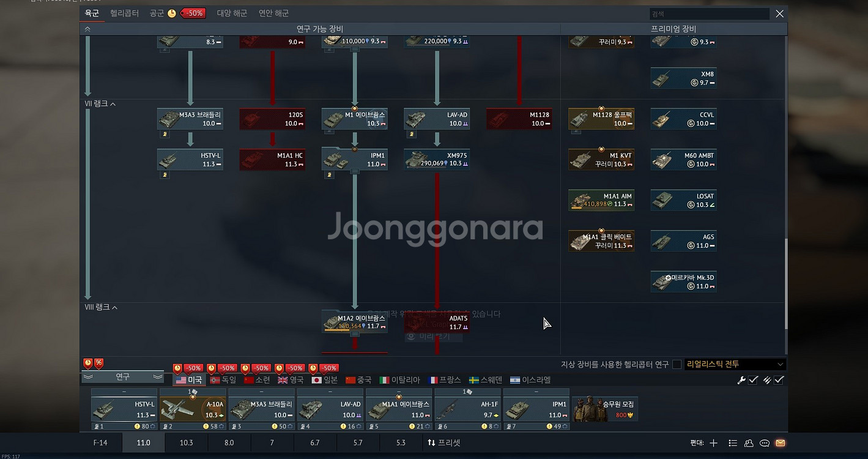The height and width of the screenshot is (459, 868).
Task: Select the AH-1F crew slot
Action: click(467, 409)
